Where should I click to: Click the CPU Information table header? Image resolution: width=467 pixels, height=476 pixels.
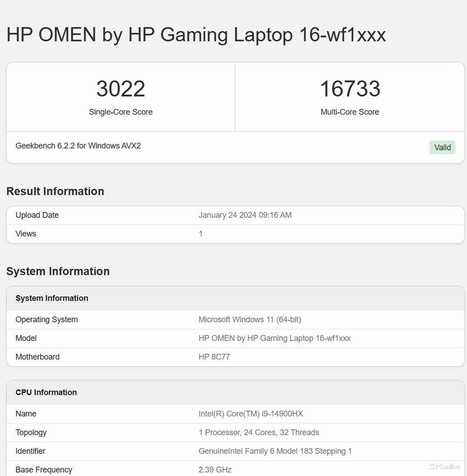(x=46, y=392)
